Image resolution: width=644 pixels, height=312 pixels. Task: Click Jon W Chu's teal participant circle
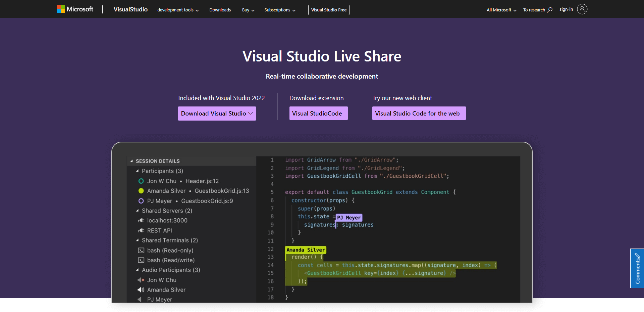[141, 181]
